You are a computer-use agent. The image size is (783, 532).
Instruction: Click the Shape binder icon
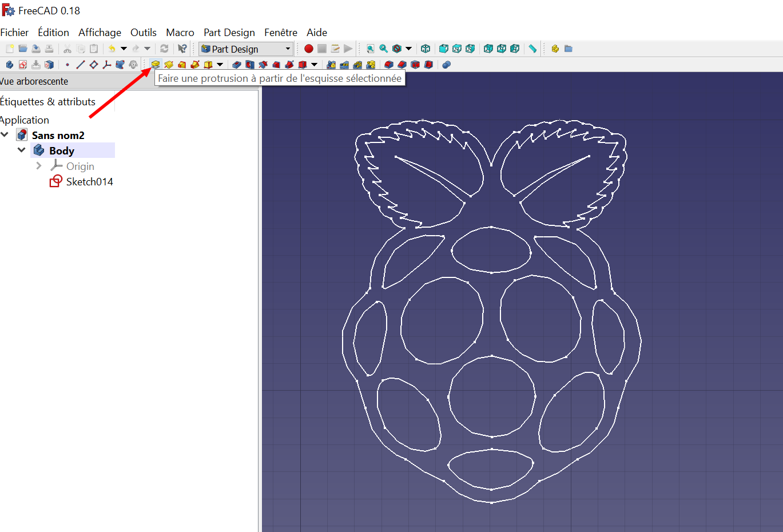point(120,65)
